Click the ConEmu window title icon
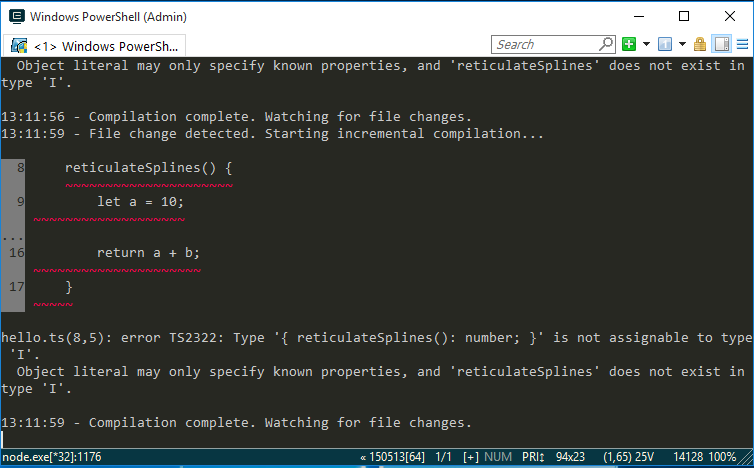This screenshot has width=754, height=468. 17,16
